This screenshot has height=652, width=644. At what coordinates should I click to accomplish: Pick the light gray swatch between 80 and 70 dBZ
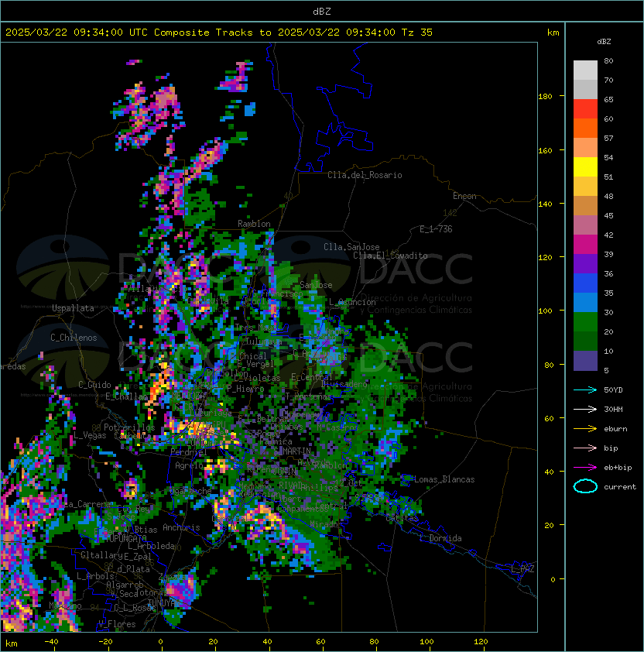[585, 70]
